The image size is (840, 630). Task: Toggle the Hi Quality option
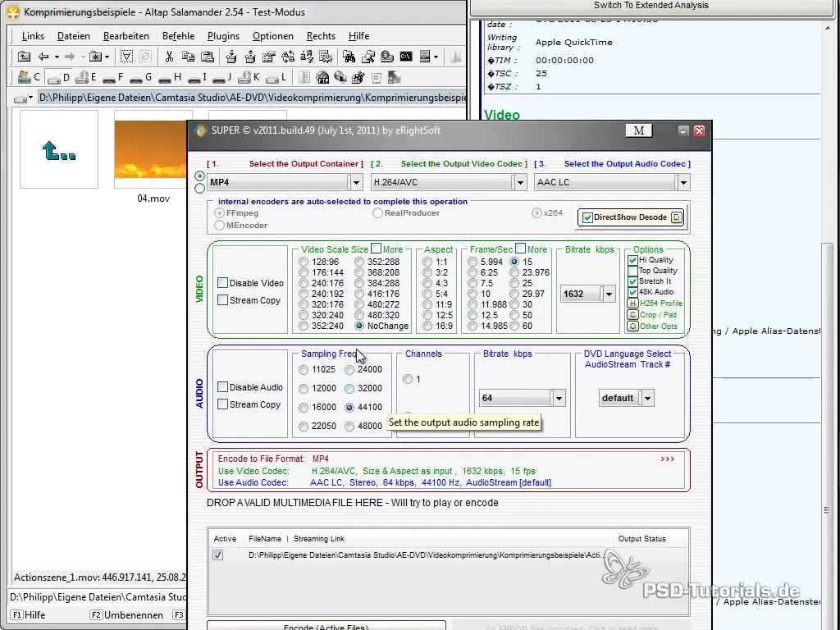point(632,260)
